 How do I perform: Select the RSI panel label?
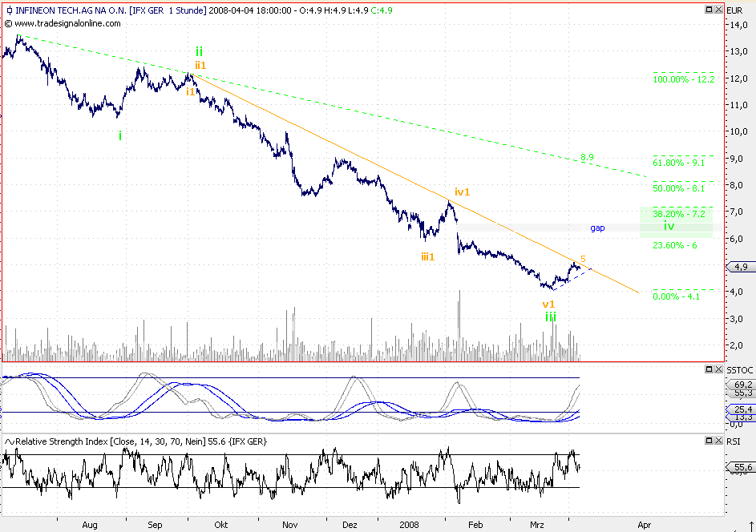coord(732,440)
